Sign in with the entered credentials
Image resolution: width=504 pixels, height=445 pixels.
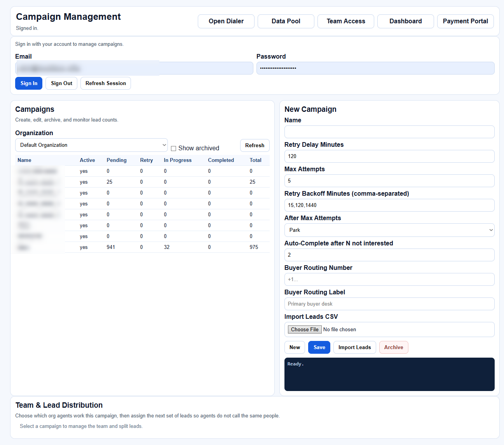coord(28,83)
